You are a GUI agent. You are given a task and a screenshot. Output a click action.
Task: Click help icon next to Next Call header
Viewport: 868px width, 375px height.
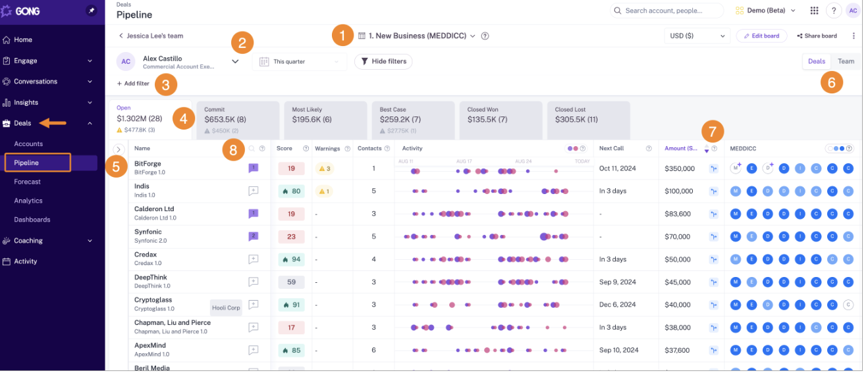(649, 149)
